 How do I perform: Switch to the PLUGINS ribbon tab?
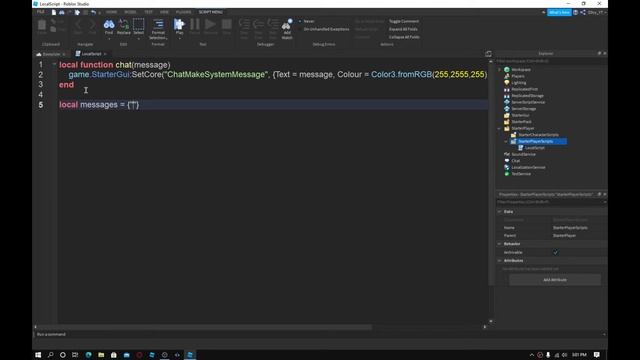183,12
